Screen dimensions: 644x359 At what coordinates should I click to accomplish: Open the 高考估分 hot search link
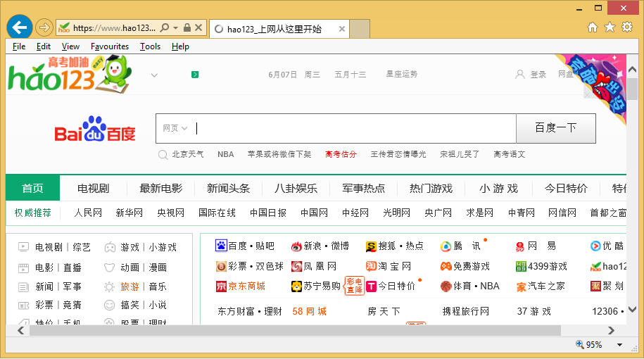tap(341, 154)
